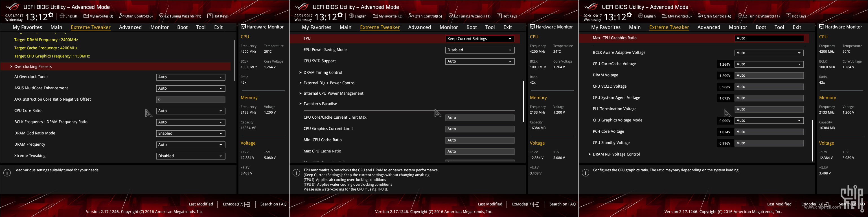Click EzMode(F7) in left panel
Screen dimensions: 868x217
click(236, 204)
